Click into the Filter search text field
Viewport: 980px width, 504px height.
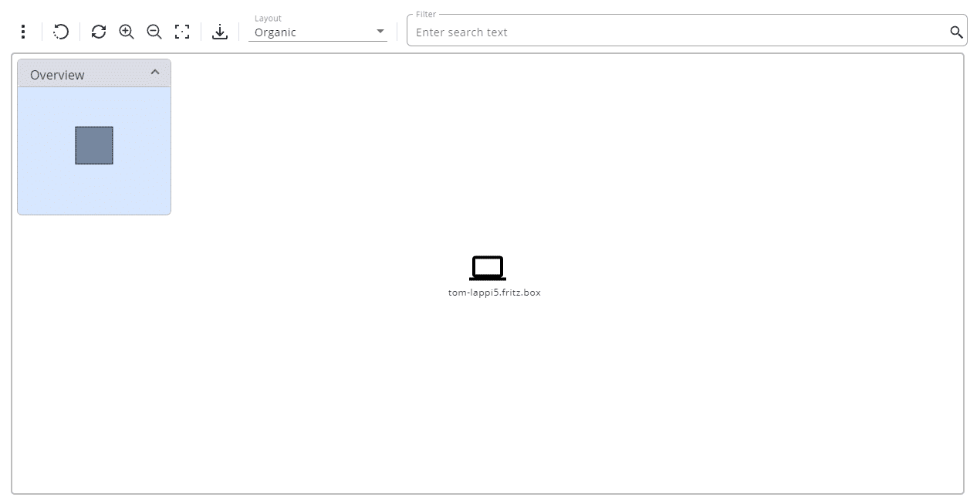click(671, 32)
